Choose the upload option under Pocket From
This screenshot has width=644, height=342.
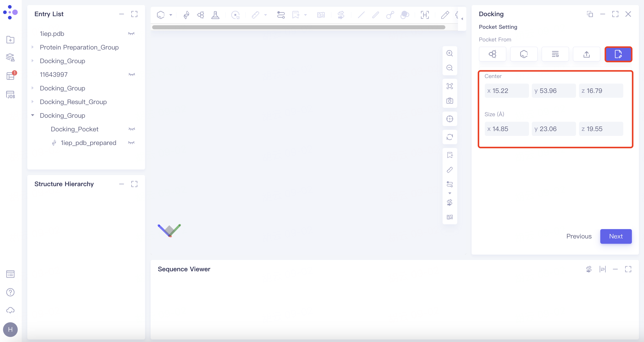pyautogui.click(x=587, y=54)
